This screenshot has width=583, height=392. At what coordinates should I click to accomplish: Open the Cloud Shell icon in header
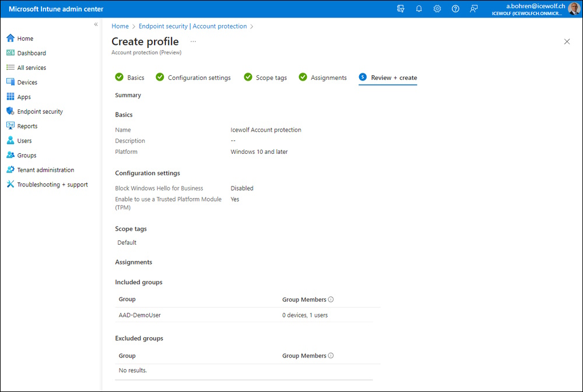point(401,9)
